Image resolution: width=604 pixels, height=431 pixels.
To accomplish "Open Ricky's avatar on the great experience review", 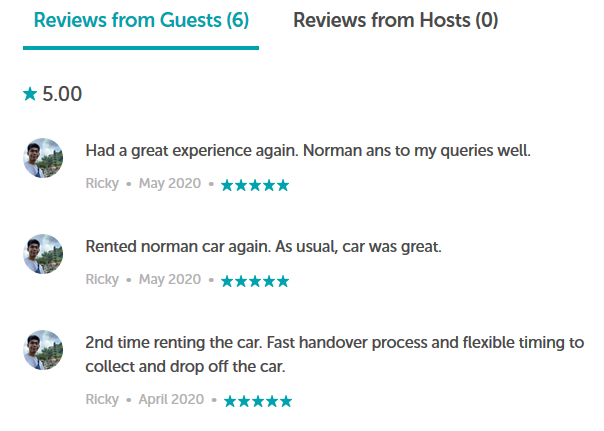I will click(43, 158).
